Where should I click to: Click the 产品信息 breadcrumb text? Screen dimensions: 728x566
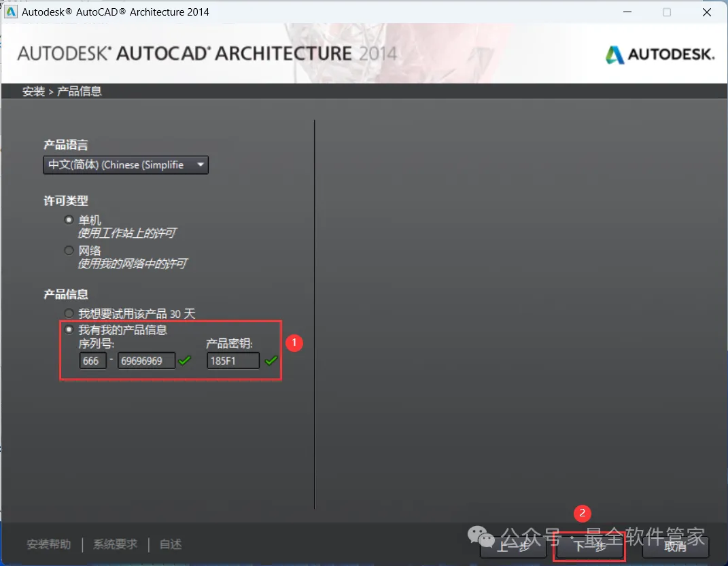[79, 92]
